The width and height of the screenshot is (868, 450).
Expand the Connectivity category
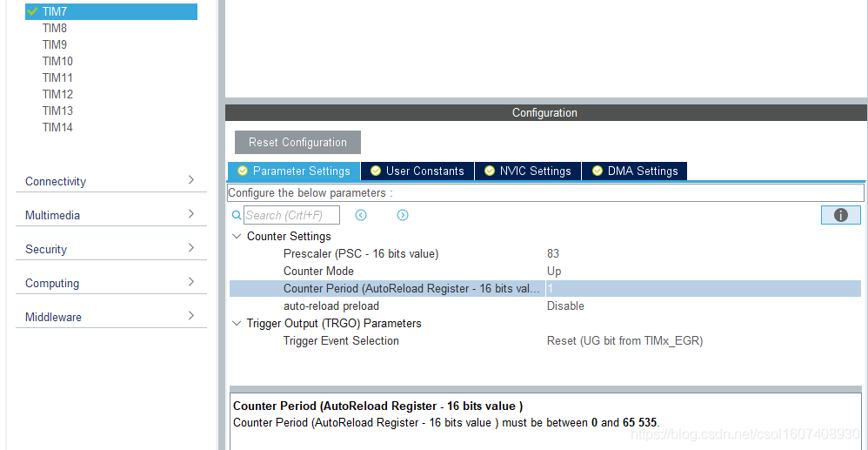110,181
